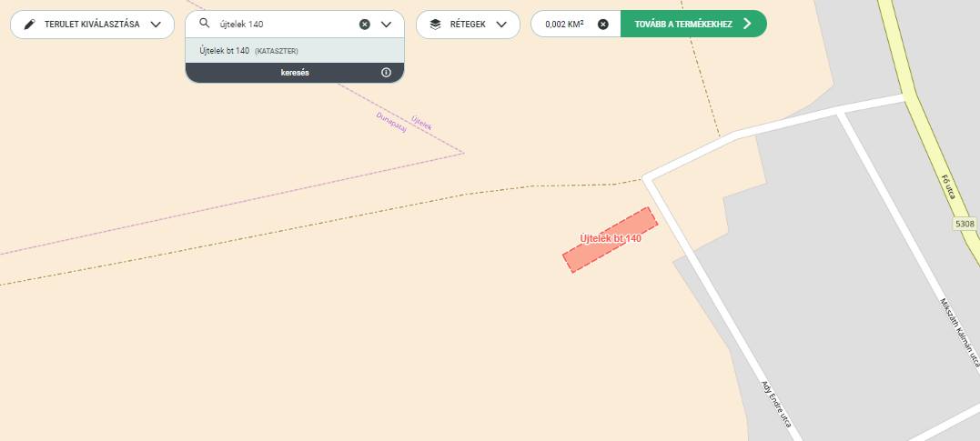Select the Újtelek bt 140 kataszter result
Screen dimensions: 980x441
click(x=248, y=51)
